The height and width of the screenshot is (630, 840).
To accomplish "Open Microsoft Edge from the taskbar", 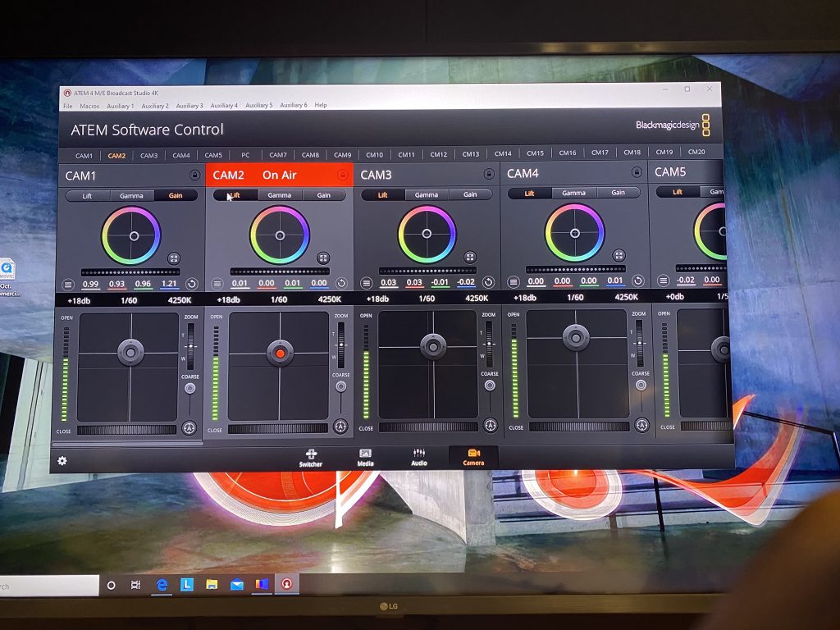I will [162, 585].
